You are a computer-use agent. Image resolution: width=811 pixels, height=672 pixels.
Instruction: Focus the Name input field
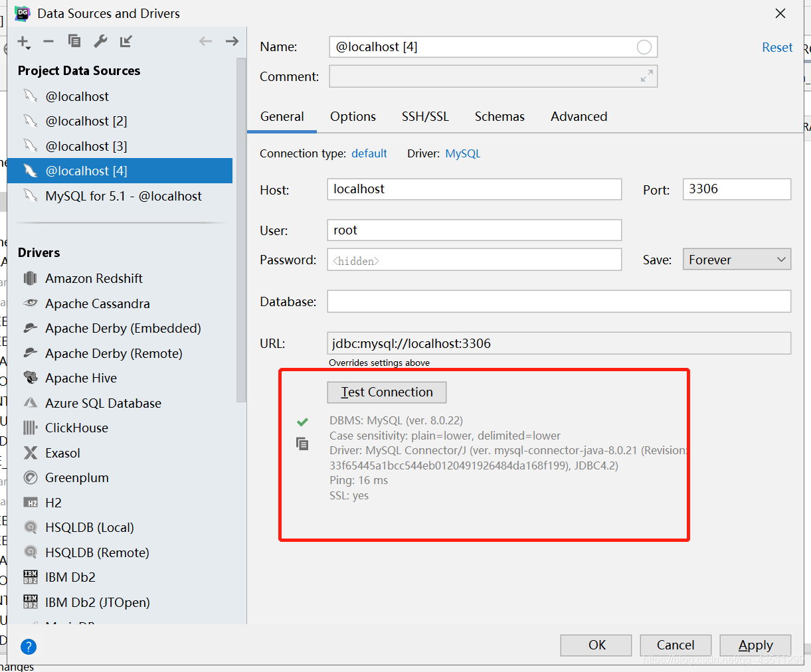click(x=493, y=47)
